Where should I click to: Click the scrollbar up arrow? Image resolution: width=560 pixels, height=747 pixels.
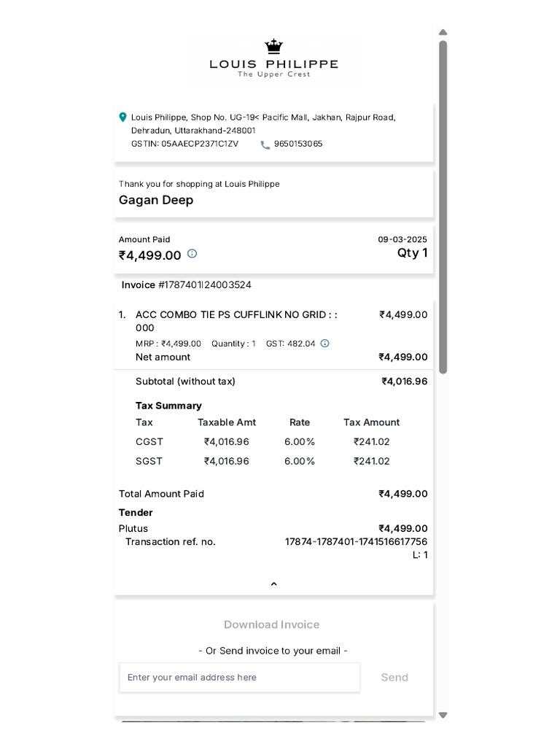443,32
